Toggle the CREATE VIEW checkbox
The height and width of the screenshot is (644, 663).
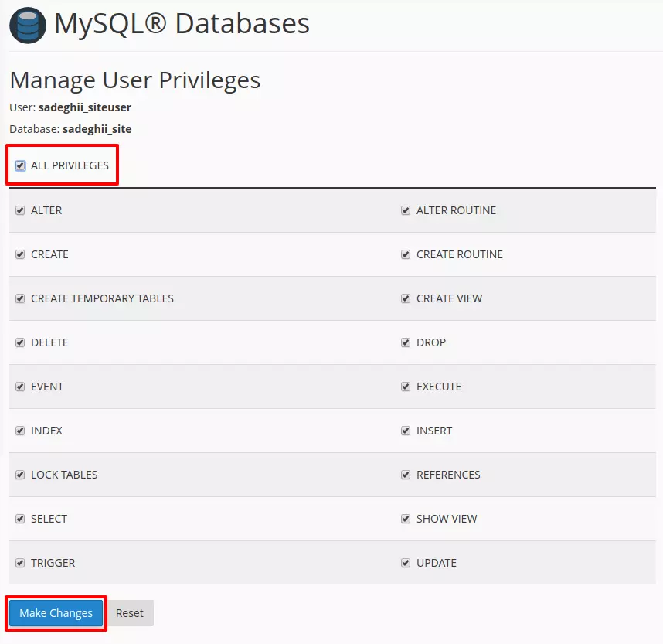coord(406,298)
